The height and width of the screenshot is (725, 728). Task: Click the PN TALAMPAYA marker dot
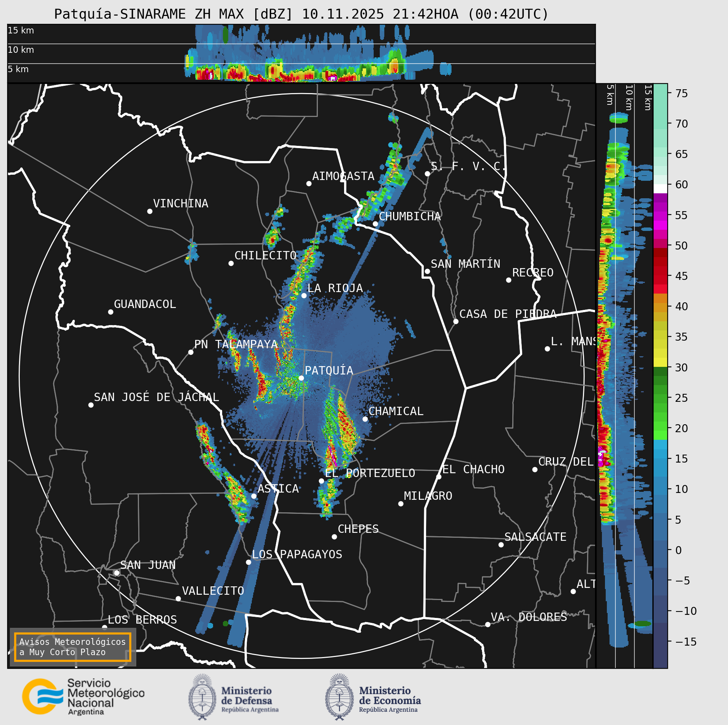tap(191, 352)
